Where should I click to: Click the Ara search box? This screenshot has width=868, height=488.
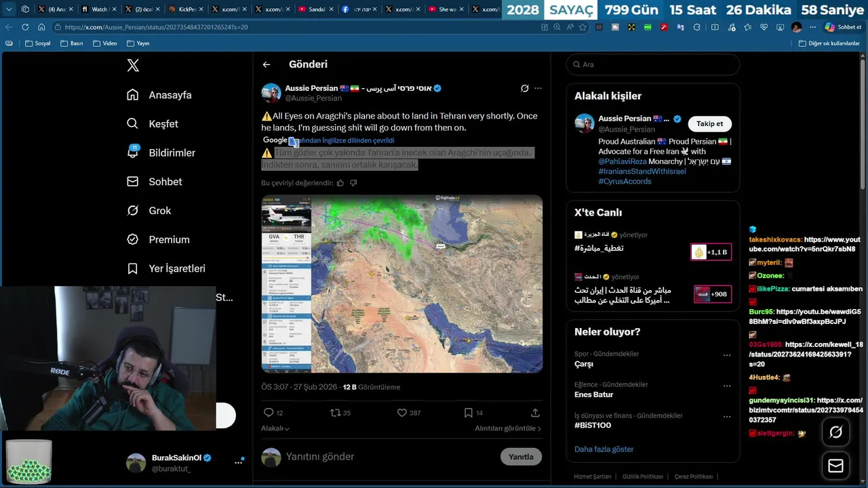[653, 64]
